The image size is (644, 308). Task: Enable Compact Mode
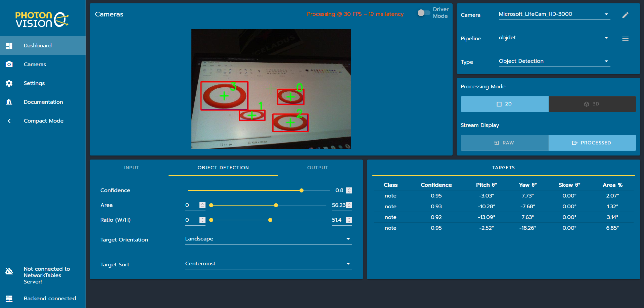(43, 121)
